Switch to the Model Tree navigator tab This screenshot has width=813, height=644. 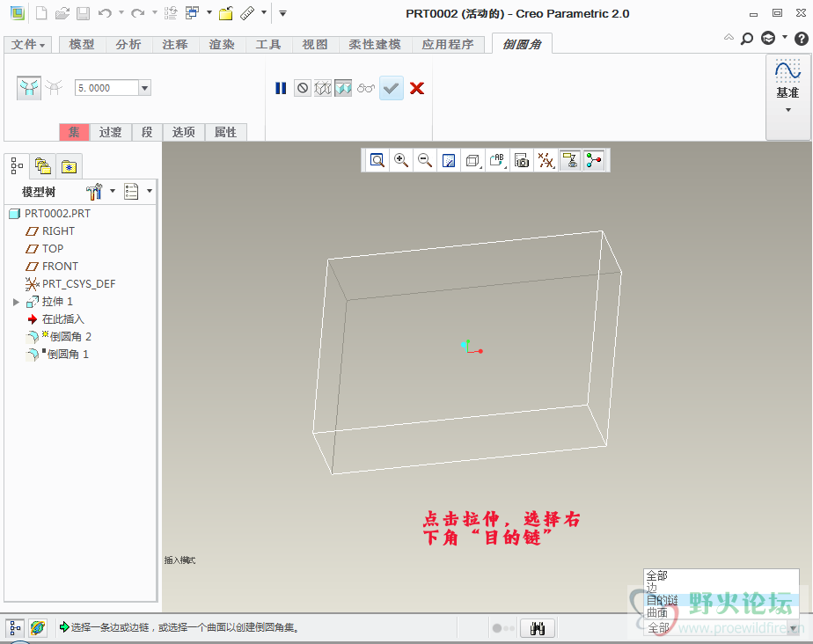[17, 166]
